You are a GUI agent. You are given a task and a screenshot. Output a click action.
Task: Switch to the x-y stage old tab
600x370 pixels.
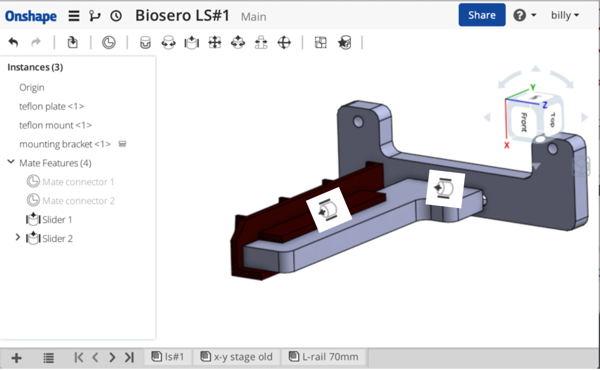point(237,357)
